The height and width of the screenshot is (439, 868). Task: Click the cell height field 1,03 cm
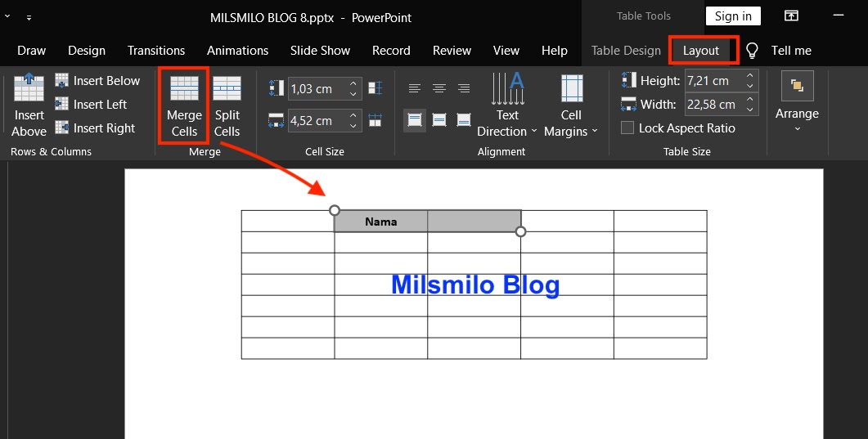click(318, 88)
